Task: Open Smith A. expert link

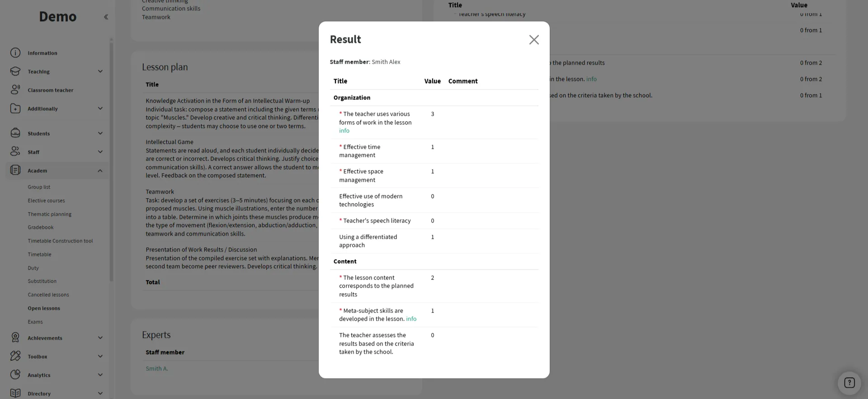Action: (x=157, y=369)
